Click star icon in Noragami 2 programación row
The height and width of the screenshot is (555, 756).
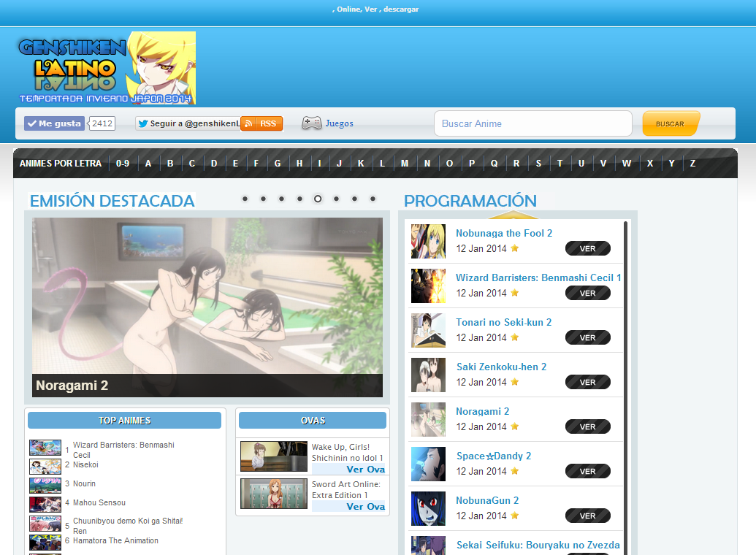(x=514, y=426)
